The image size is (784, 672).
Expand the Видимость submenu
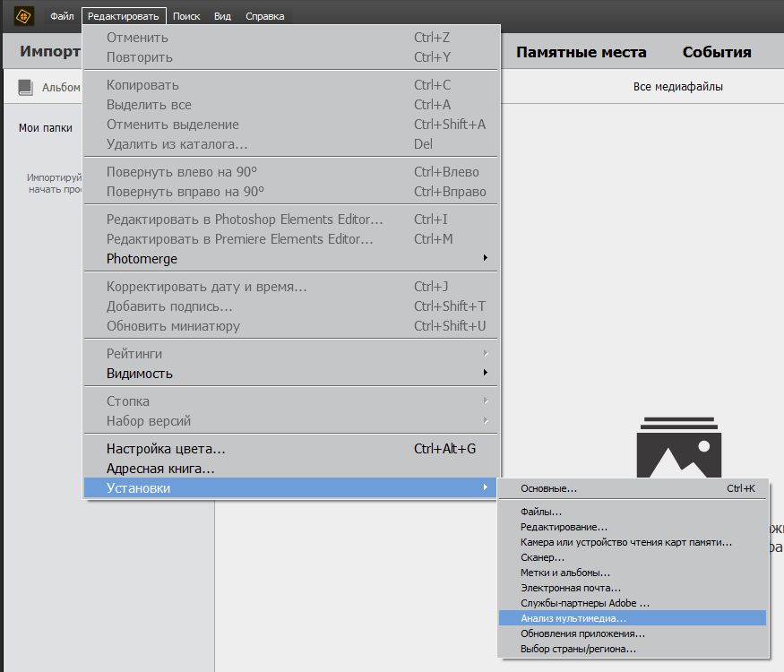(x=291, y=374)
